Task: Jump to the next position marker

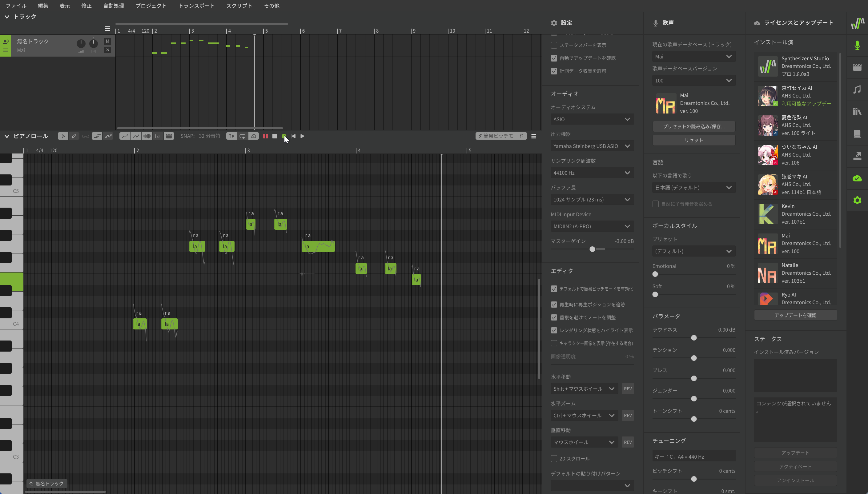Action: pos(303,136)
